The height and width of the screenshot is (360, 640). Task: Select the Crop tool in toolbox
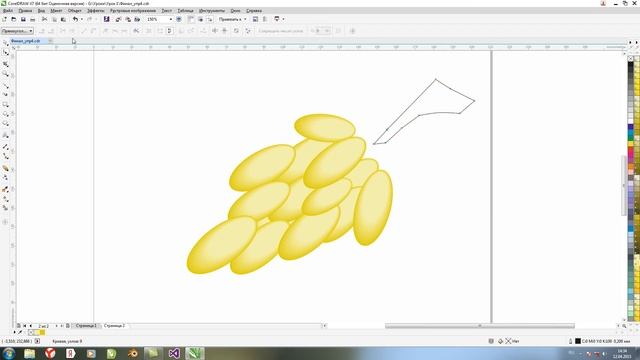5,64
